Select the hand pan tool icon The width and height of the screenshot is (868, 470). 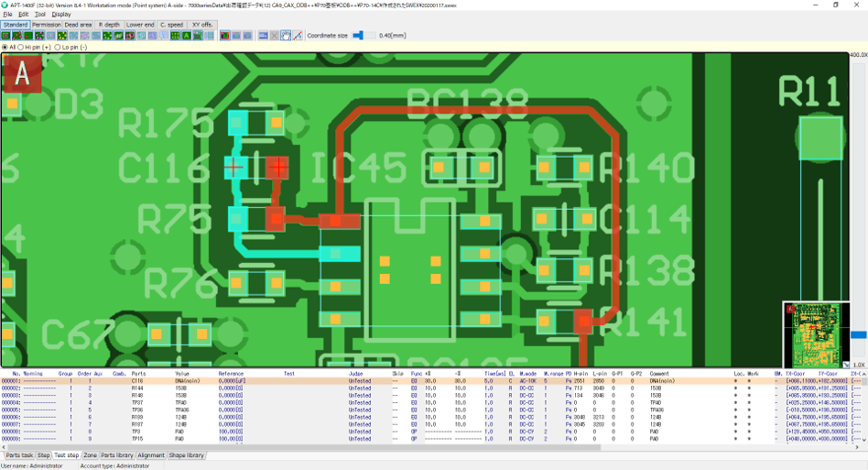pos(285,36)
